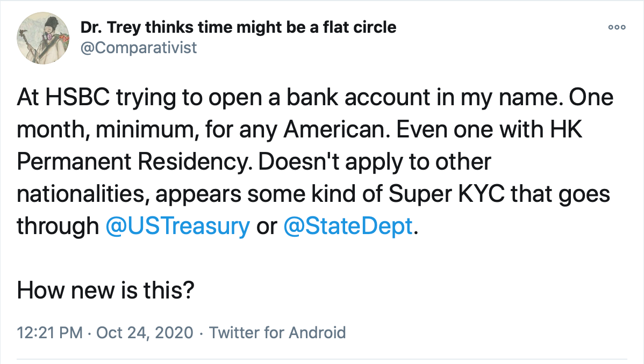Click the divider line below the timestamp
This screenshot has height=364, width=644.
(x=322, y=359)
